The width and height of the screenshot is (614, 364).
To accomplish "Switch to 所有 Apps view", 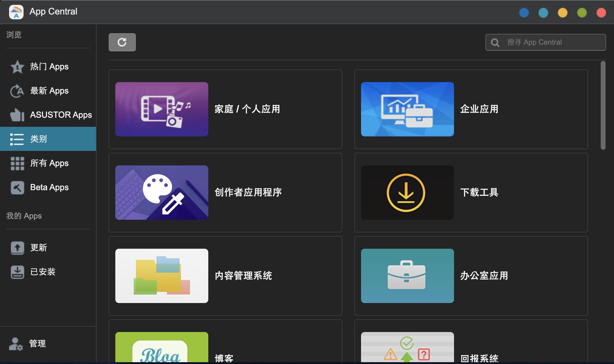I will (x=49, y=163).
